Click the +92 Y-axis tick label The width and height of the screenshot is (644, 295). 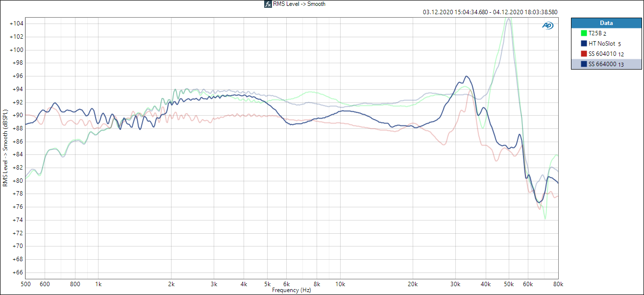click(17, 102)
